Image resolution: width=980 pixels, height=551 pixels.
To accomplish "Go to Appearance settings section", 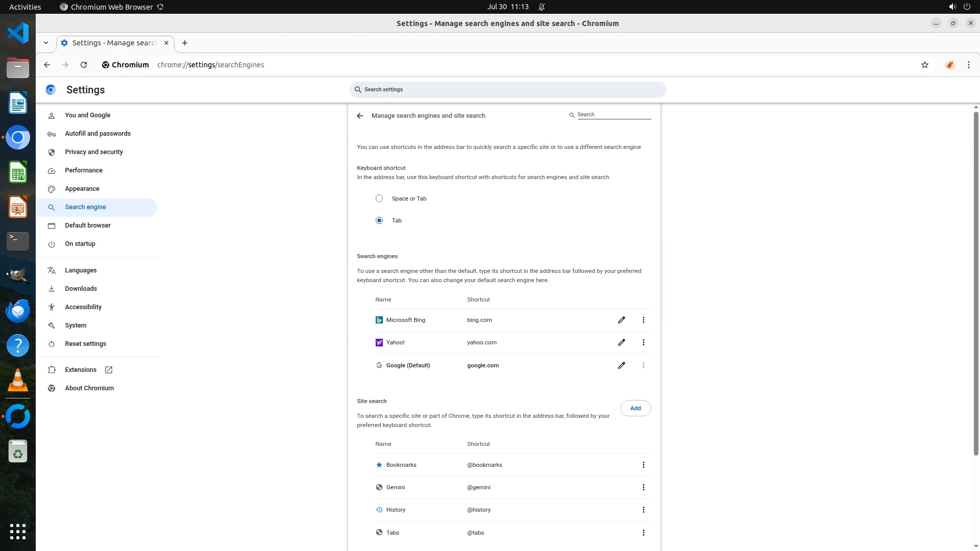I will point(82,189).
